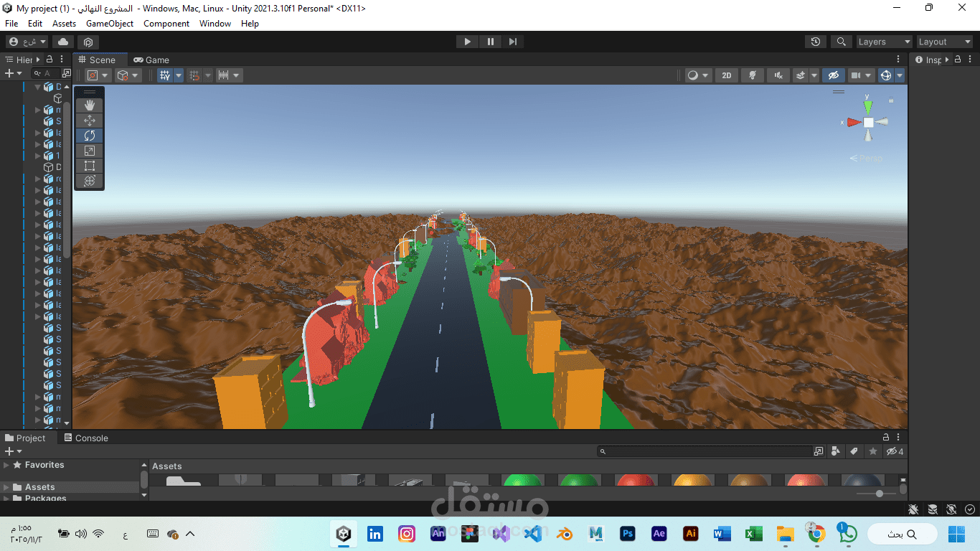Toggle 2D view mode in the Scene toolbar
The image size is (980, 551).
726,75
